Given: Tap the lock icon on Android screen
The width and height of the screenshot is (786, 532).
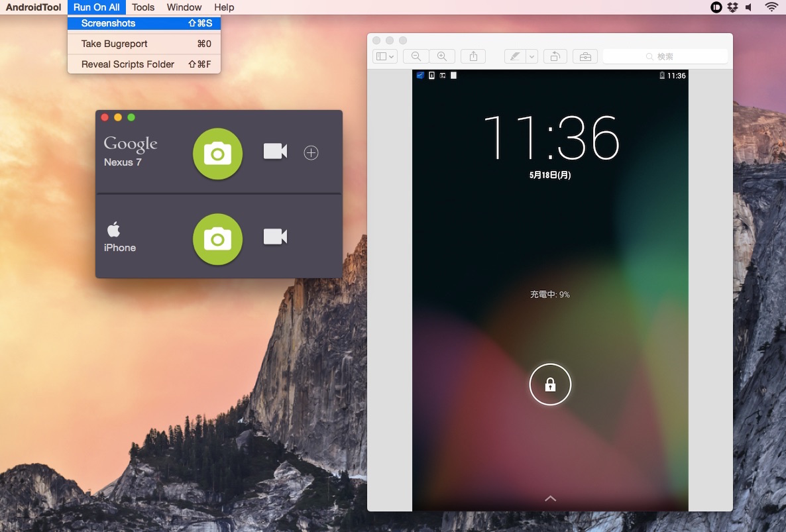Looking at the screenshot, I should 550,384.
